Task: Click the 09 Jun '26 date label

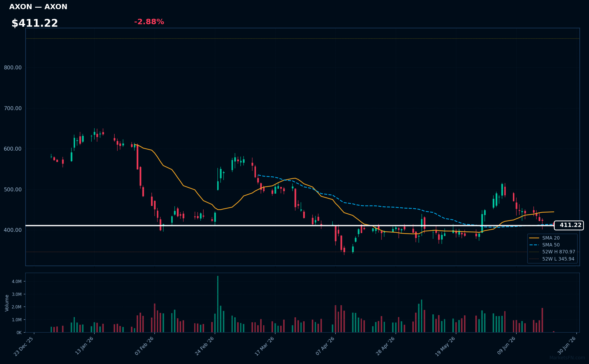Action: (506, 345)
